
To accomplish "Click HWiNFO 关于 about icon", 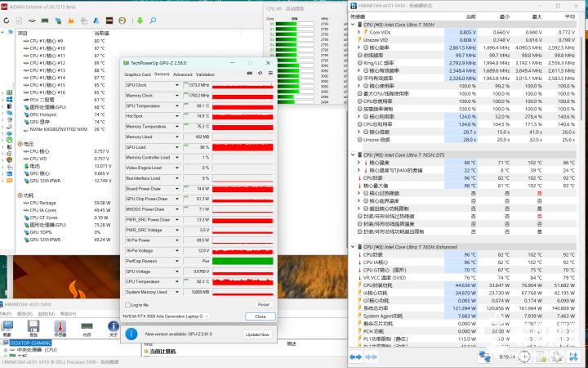I will click(x=114, y=328).
